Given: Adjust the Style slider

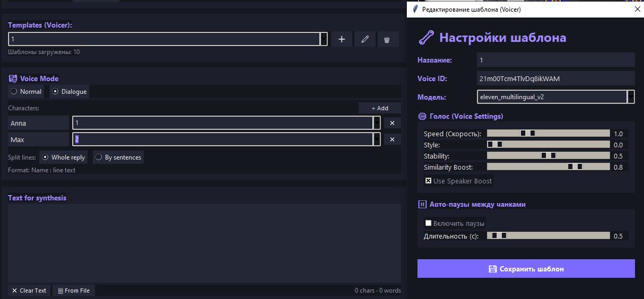Looking at the screenshot, I should coord(549,145).
